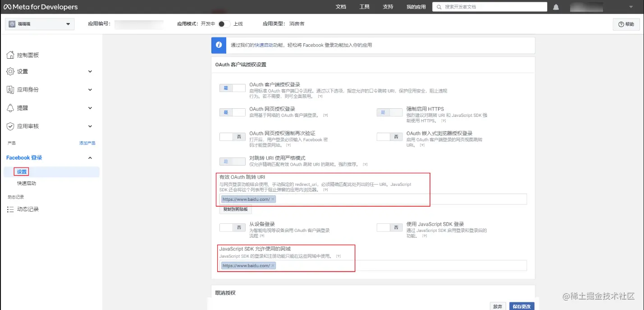The width and height of the screenshot is (644, 310).
Task: Click the app avatar icon in selector
Action: pos(12,24)
